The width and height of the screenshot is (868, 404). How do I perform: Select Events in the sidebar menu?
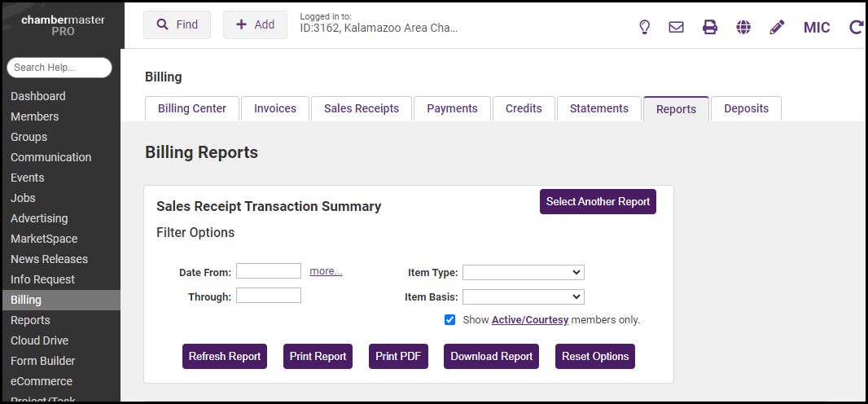[28, 178]
